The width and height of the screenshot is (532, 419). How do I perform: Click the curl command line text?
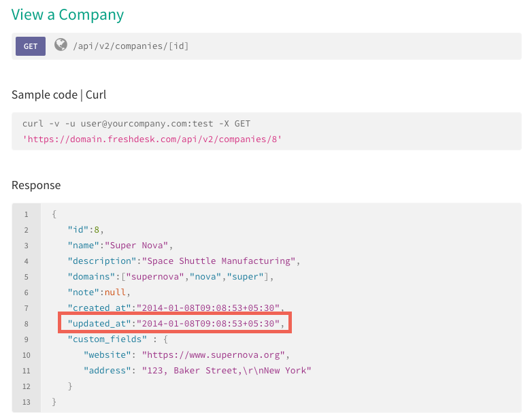[136, 124]
